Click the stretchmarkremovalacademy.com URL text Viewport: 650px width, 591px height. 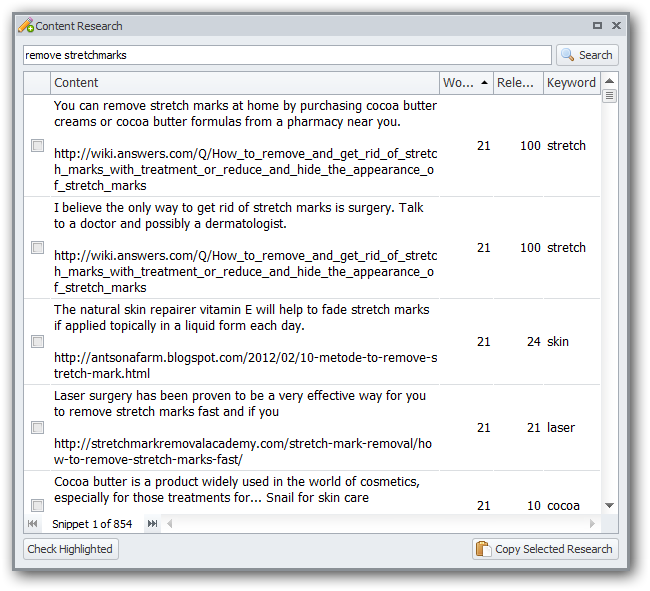243,451
